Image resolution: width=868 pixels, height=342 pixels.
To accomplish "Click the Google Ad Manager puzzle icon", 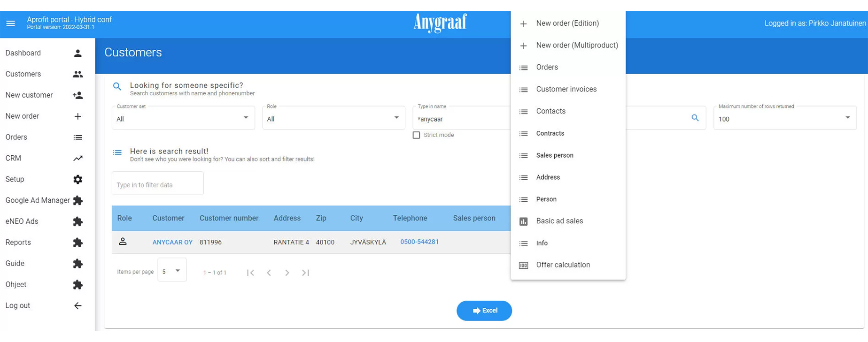I will (x=78, y=200).
